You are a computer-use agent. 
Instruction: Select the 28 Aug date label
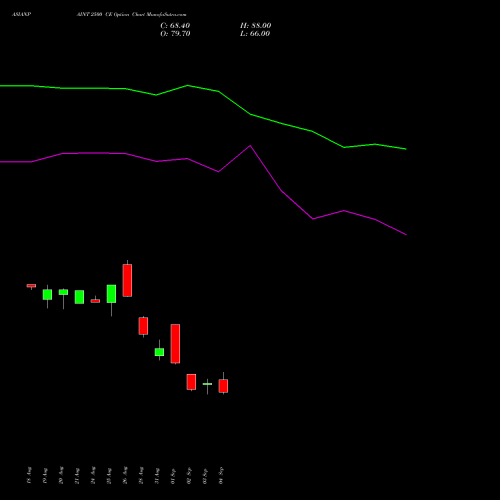point(141,475)
